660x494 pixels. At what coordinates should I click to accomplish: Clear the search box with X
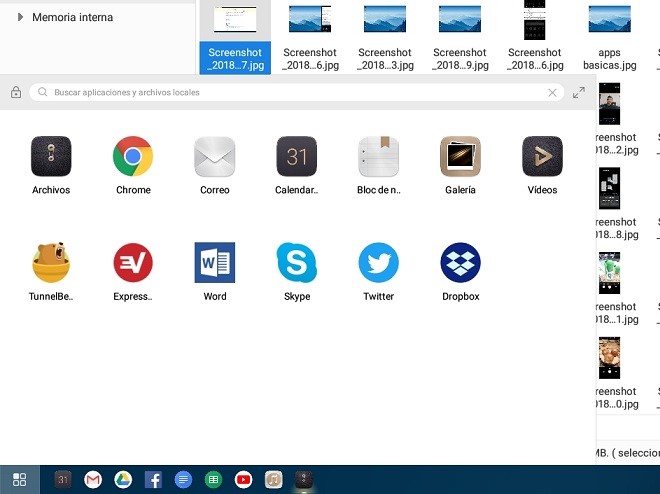coord(552,93)
